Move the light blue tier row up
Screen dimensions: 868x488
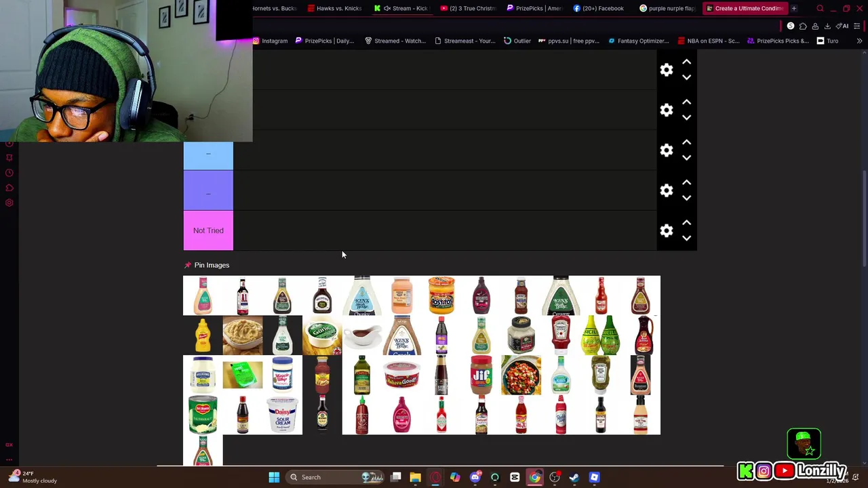tap(686, 142)
